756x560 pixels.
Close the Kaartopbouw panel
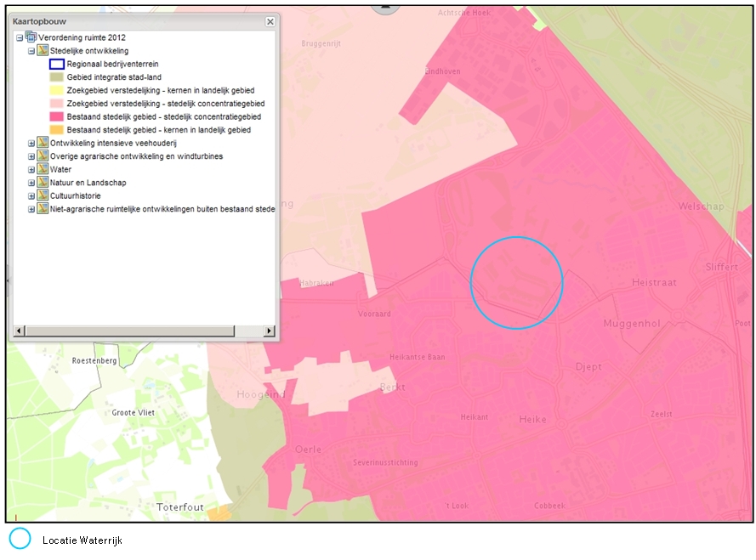(270, 22)
